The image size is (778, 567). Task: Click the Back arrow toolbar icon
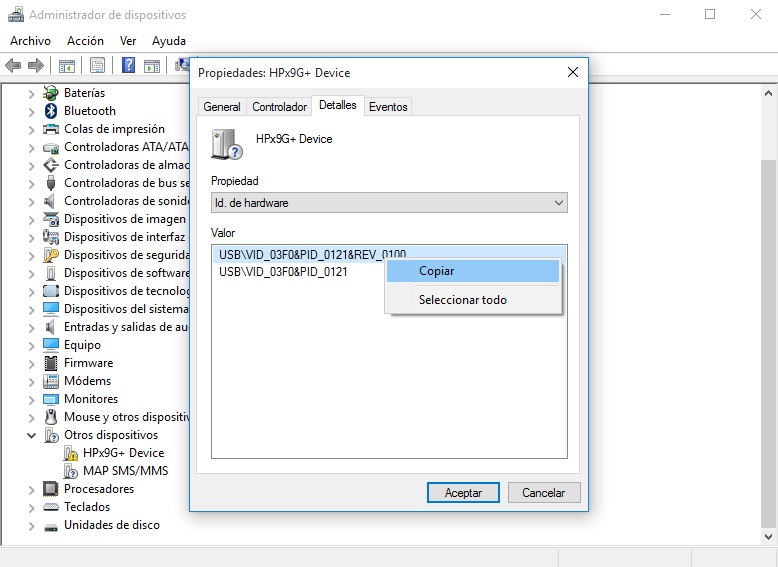tap(13, 66)
